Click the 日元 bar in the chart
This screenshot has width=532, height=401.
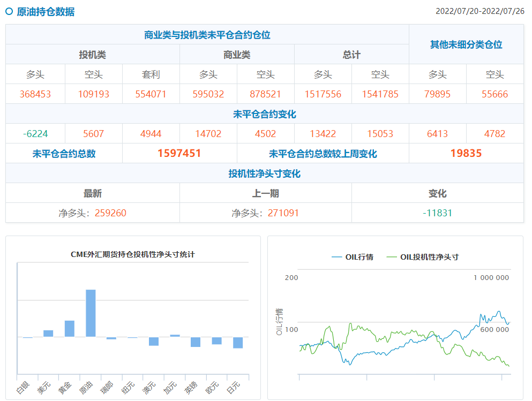point(238,343)
